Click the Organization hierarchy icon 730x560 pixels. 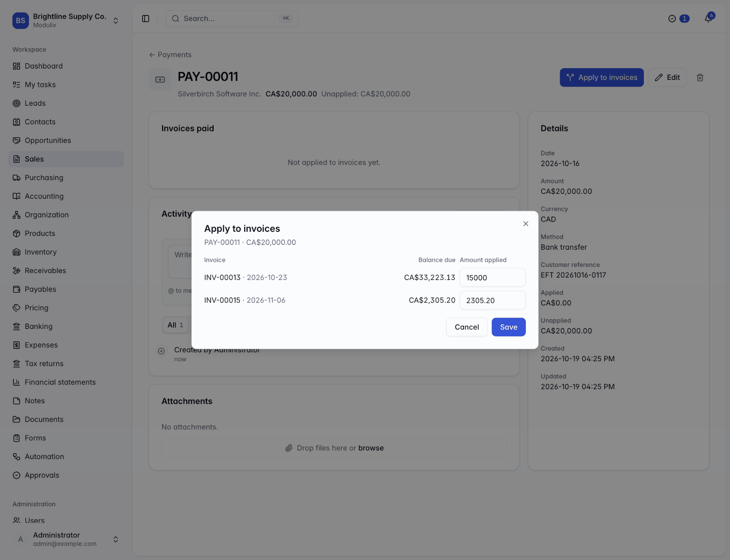click(x=16, y=215)
